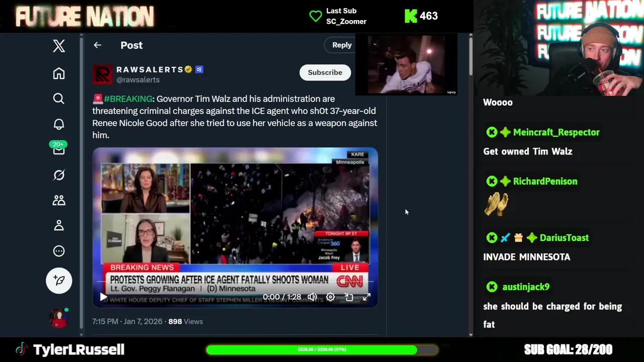Click the 'INVADE MINNESOTA' chat message
Viewport: 644px width, 362px height.
[527, 257]
